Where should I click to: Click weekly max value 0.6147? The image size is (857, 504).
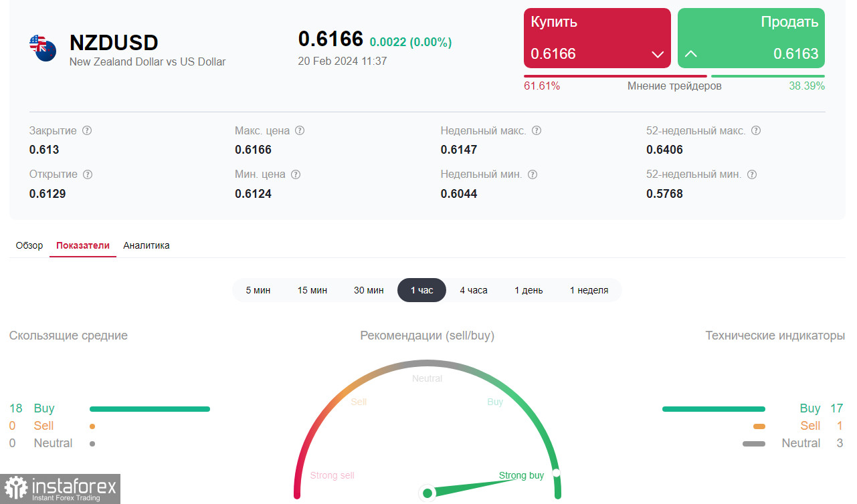(459, 150)
